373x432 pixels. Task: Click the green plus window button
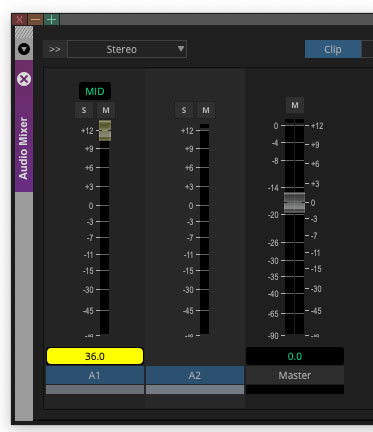(51, 20)
